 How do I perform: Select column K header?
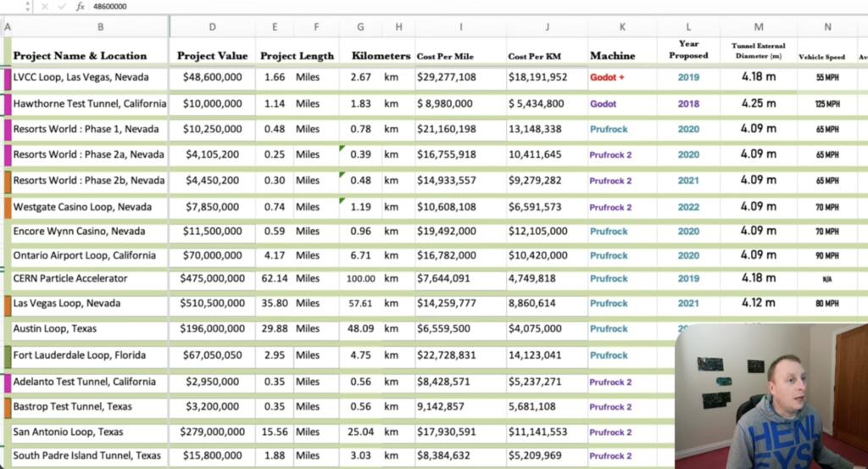(x=622, y=27)
